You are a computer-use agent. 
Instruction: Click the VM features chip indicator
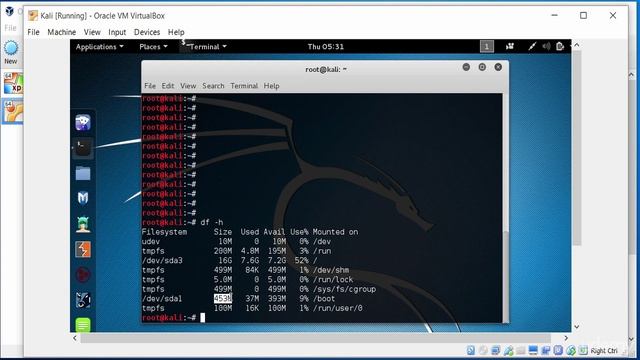[558, 350]
